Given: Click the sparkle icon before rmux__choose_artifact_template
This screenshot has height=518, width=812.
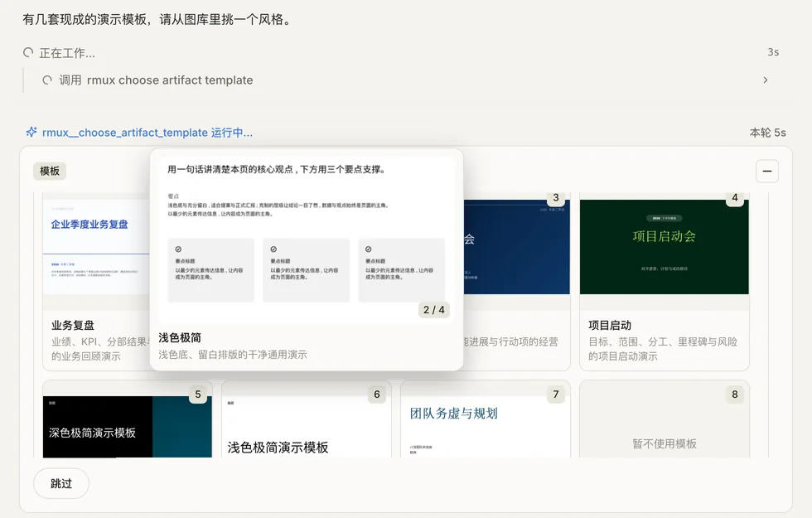Looking at the screenshot, I should [x=31, y=132].
